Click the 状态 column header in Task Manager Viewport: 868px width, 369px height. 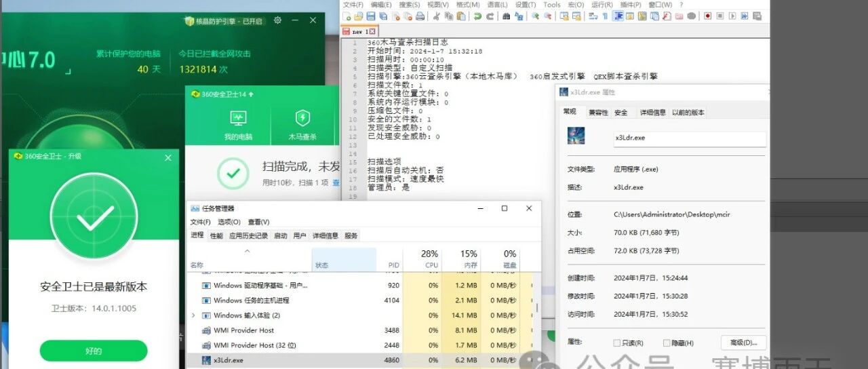[344, 259]
